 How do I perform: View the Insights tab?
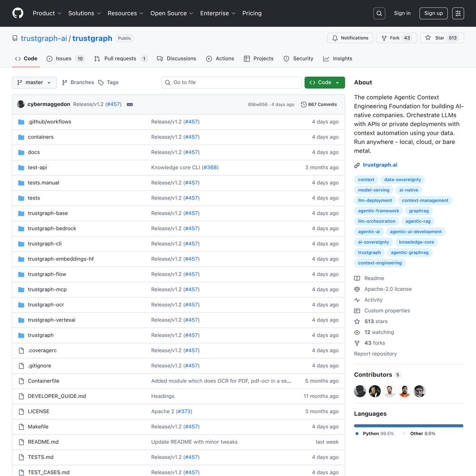(x=337, y=59)
